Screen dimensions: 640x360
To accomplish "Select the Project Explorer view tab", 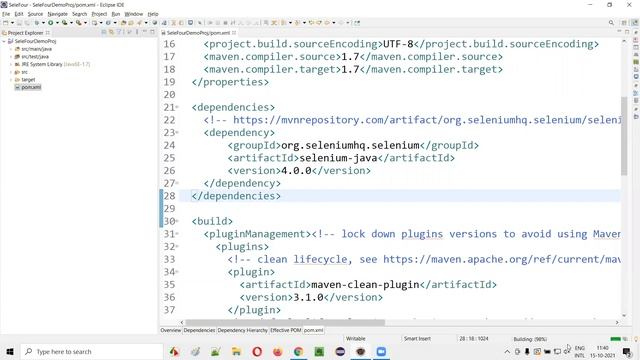I will (x=25, y=33).
